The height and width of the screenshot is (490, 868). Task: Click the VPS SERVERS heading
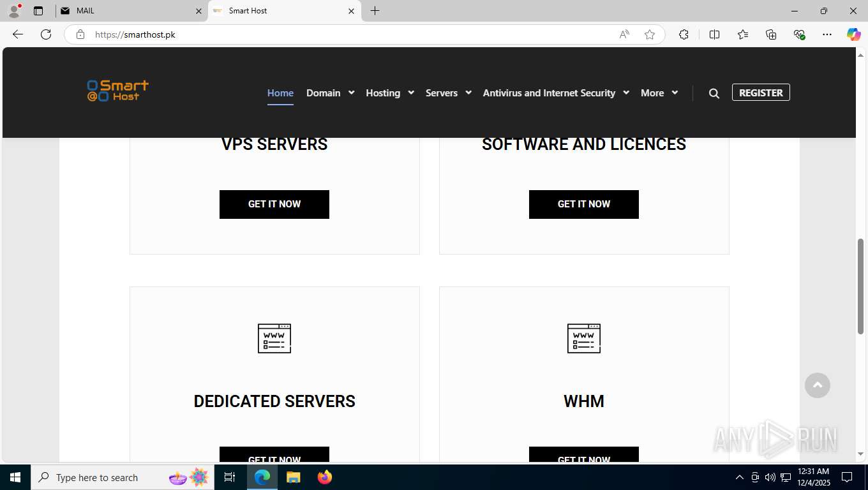pyautogui.click(x=274, y=144)
